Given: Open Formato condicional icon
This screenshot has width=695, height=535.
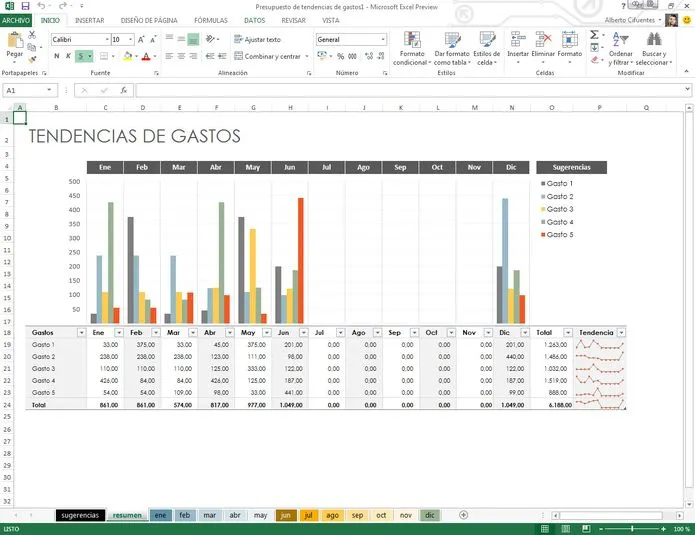Looking at the screenshot, I should [x=412, y=40].
